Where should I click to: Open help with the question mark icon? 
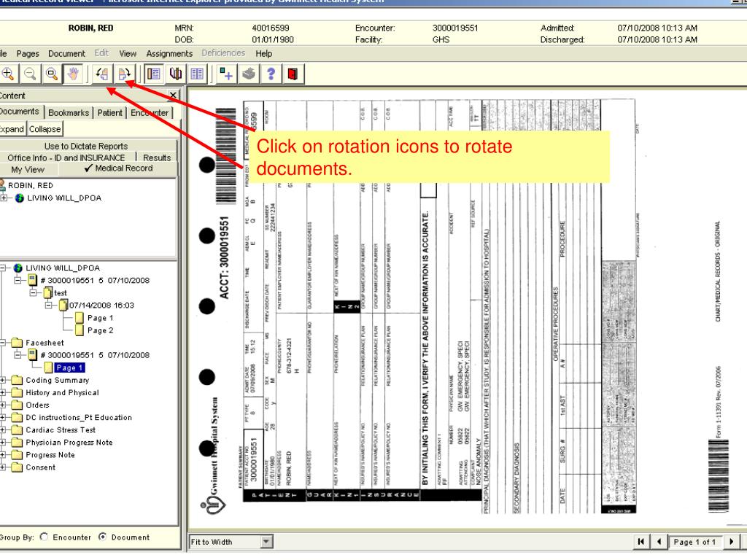click(271, 74)
